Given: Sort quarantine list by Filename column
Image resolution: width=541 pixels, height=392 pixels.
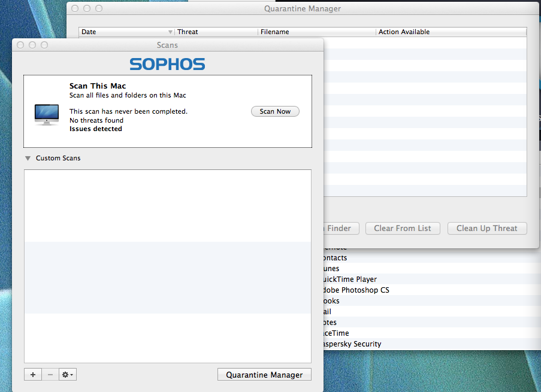Looking at the screenshot, I should click(316, 32).
